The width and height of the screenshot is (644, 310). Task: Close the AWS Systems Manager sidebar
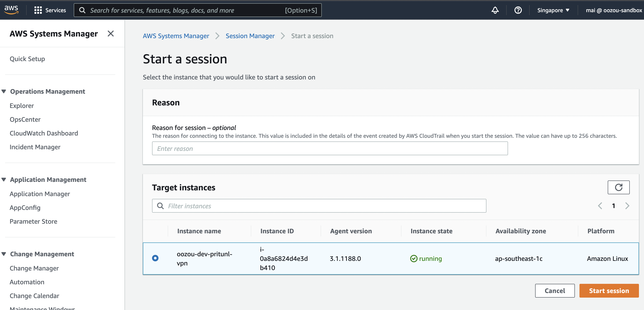click(x=110, y=34)
